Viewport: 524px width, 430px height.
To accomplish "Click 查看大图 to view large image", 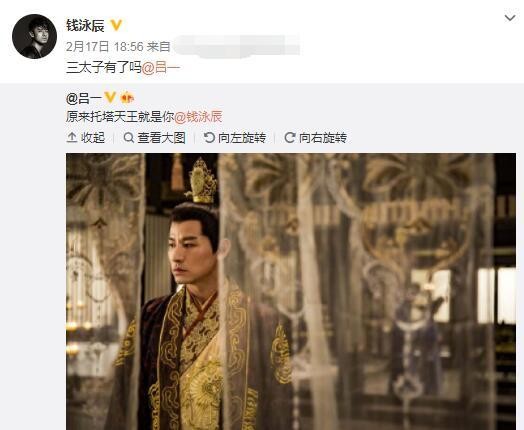I will pos(154,138).
